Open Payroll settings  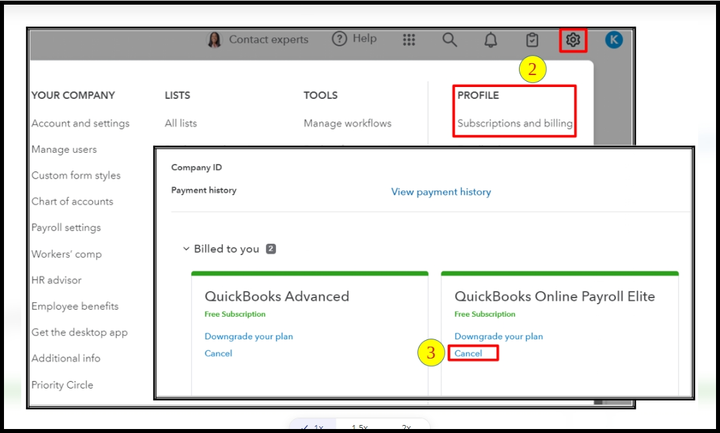[x=66, y=228]
